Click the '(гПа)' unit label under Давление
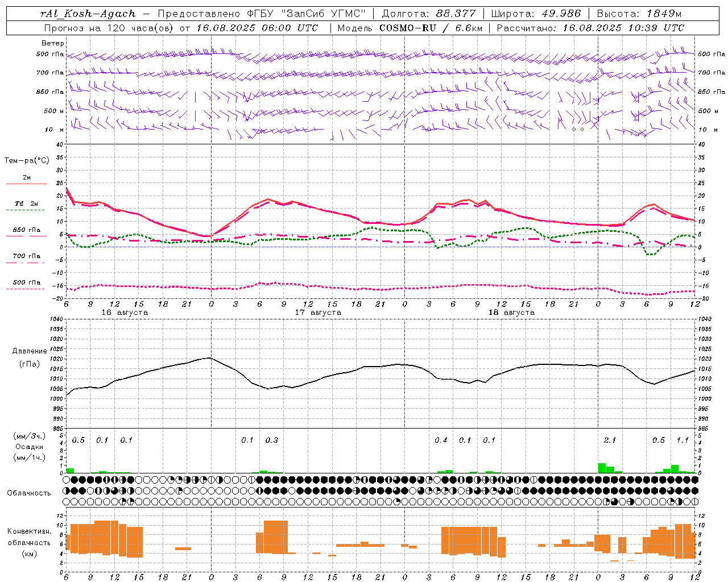 coord(30,364)
